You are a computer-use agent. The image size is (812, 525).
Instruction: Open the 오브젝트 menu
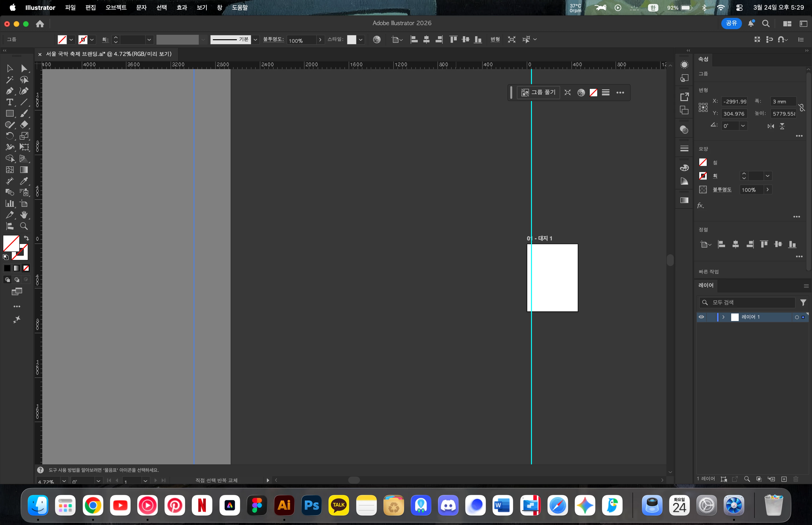(116, 8)
